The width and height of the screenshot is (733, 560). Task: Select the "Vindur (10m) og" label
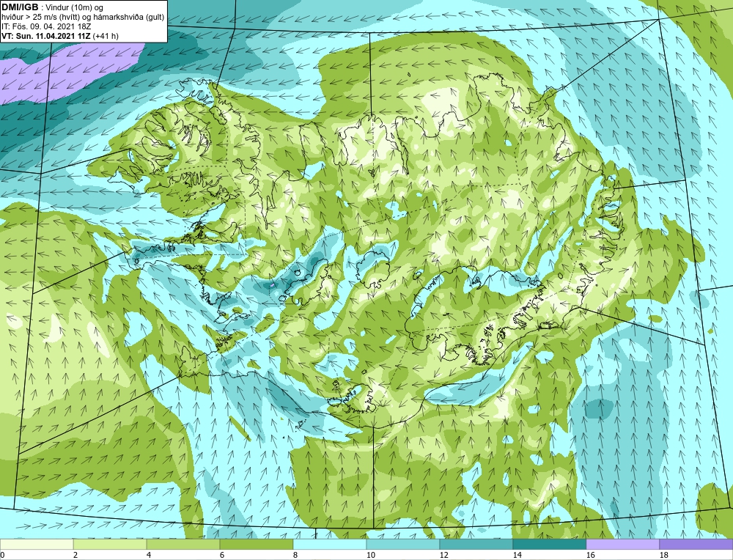coord(75,8)
